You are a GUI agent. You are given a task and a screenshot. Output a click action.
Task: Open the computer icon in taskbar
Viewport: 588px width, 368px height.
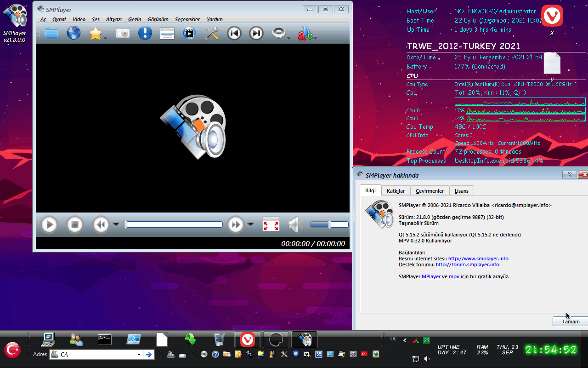point(48,339)
